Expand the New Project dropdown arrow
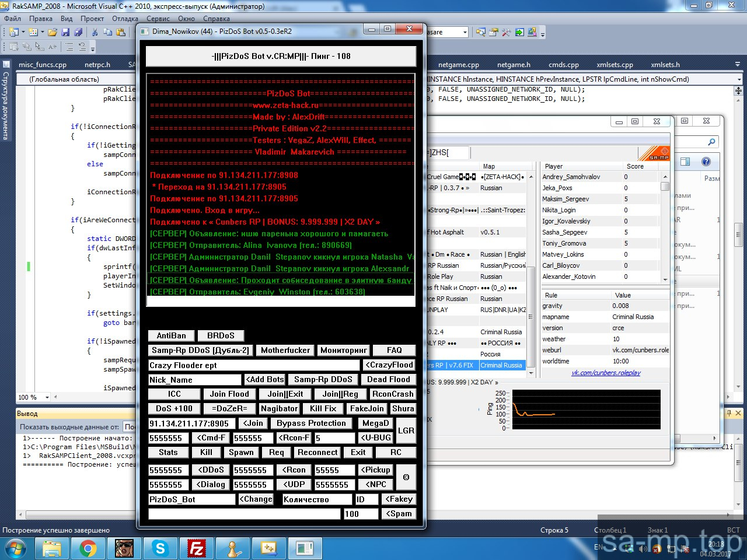This screenshot has height=560, width=747. click(x=22, y=32)
